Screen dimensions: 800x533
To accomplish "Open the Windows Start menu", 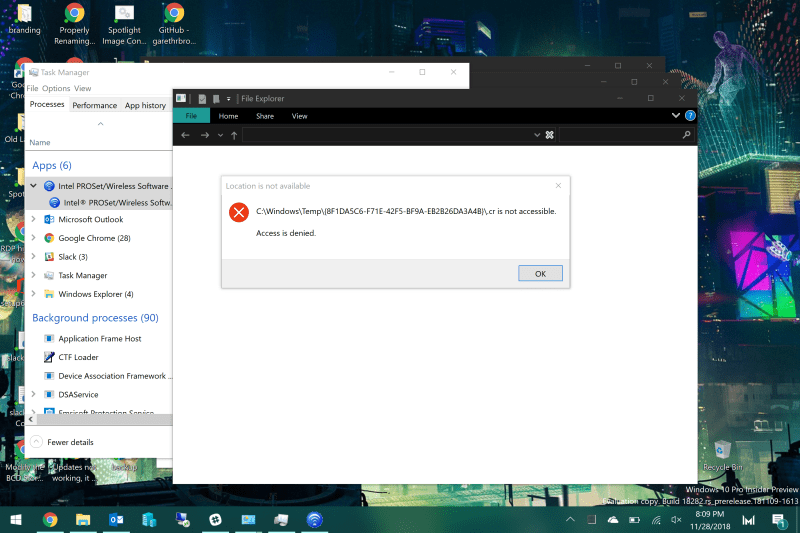I will 16,520.
